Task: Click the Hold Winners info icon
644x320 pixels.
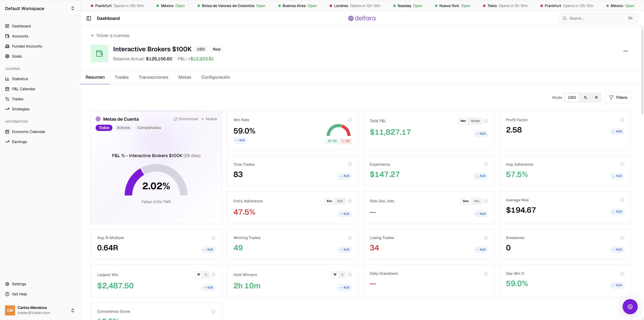Action: coord(350,275)
